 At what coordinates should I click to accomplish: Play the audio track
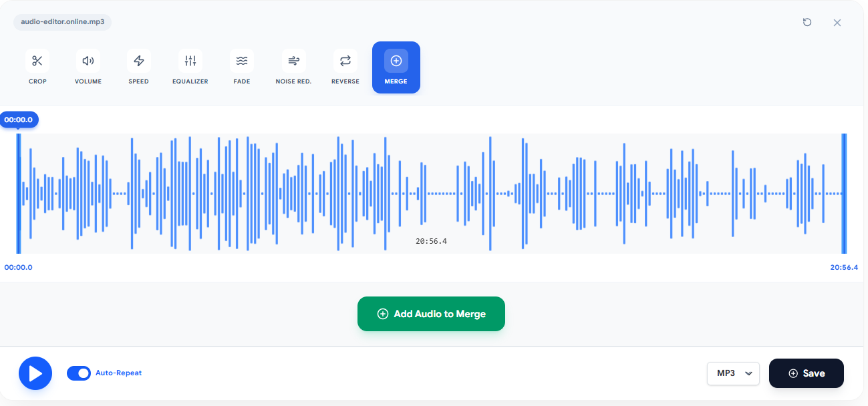click(x=35, y=373)
